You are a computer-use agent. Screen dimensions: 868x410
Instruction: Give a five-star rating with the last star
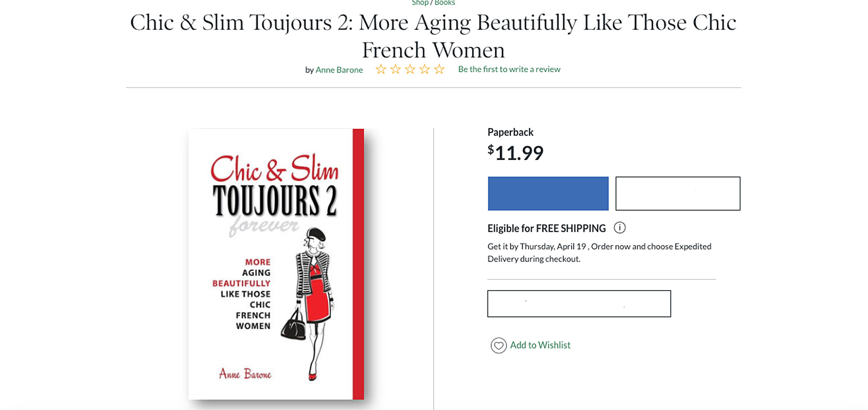pos(439,69)
